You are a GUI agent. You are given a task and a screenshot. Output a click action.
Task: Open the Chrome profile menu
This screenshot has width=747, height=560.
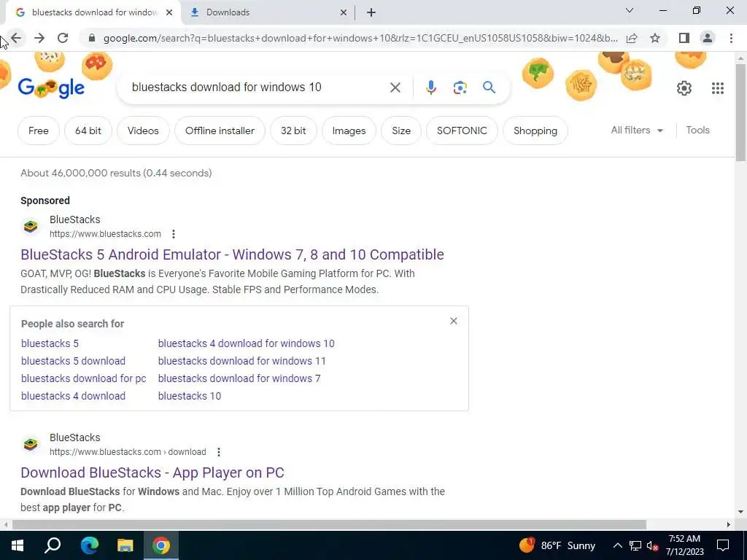coord(708,38)
